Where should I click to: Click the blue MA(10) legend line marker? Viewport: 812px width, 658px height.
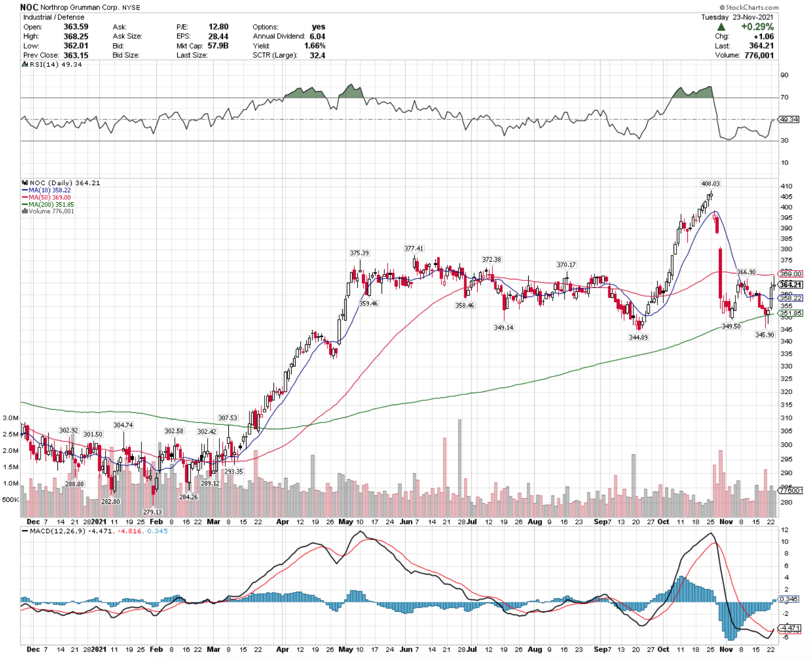pyautogui.click(x=25, y=190)
